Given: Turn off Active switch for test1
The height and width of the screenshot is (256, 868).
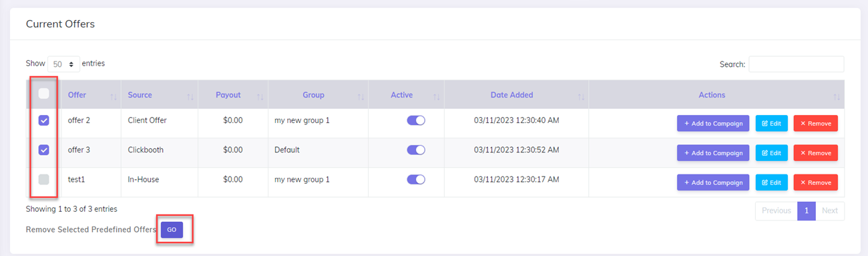Looking at the screenshot, I should pos(416,179).
